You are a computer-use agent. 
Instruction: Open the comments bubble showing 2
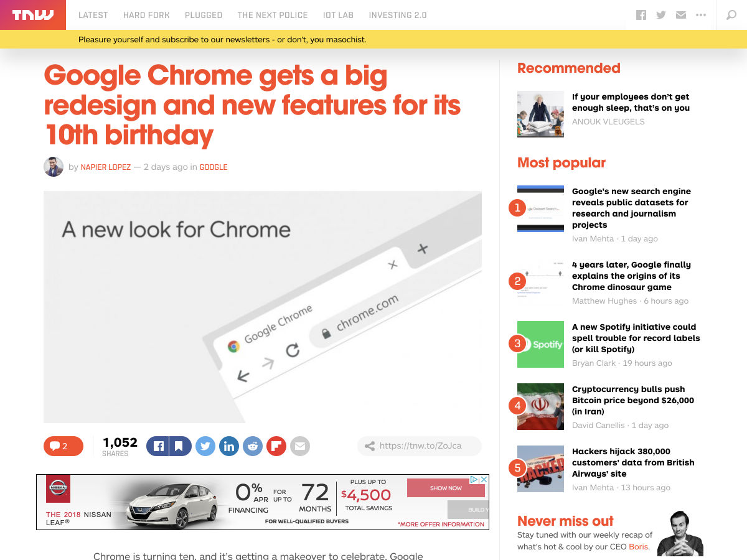click(x=63, y=446)
